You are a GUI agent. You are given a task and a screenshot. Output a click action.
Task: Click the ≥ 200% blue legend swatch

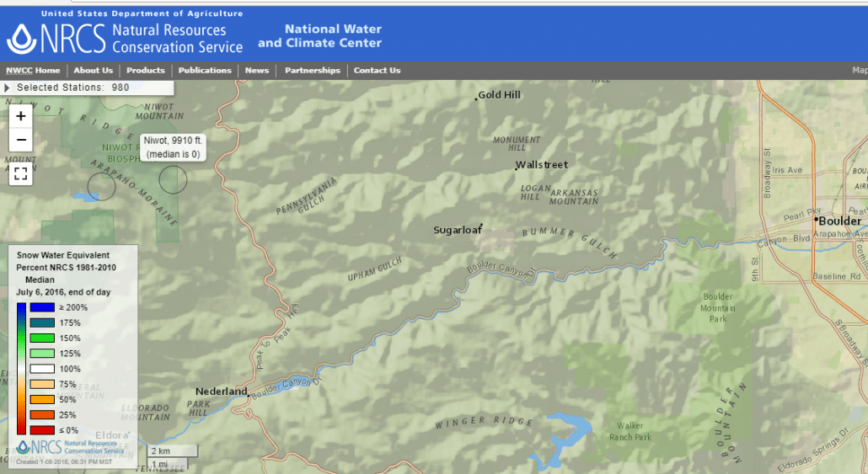point(42,307)
